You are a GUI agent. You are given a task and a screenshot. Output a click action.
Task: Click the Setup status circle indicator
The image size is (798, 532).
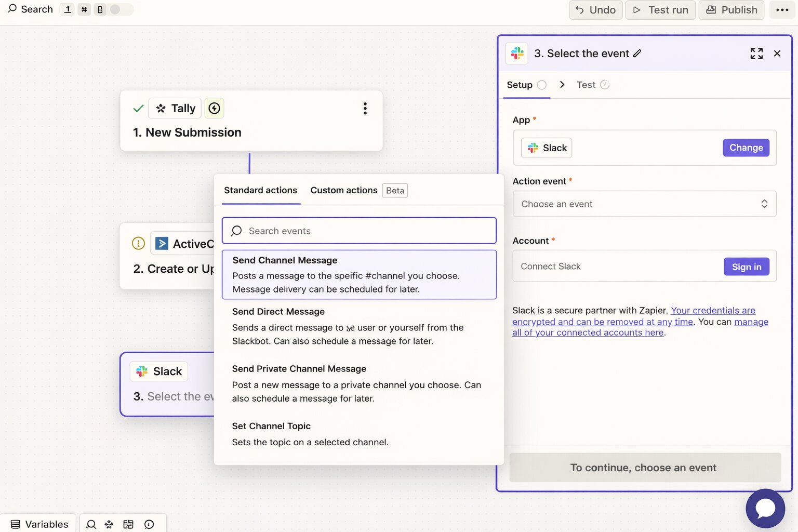(x=542, y=85)
